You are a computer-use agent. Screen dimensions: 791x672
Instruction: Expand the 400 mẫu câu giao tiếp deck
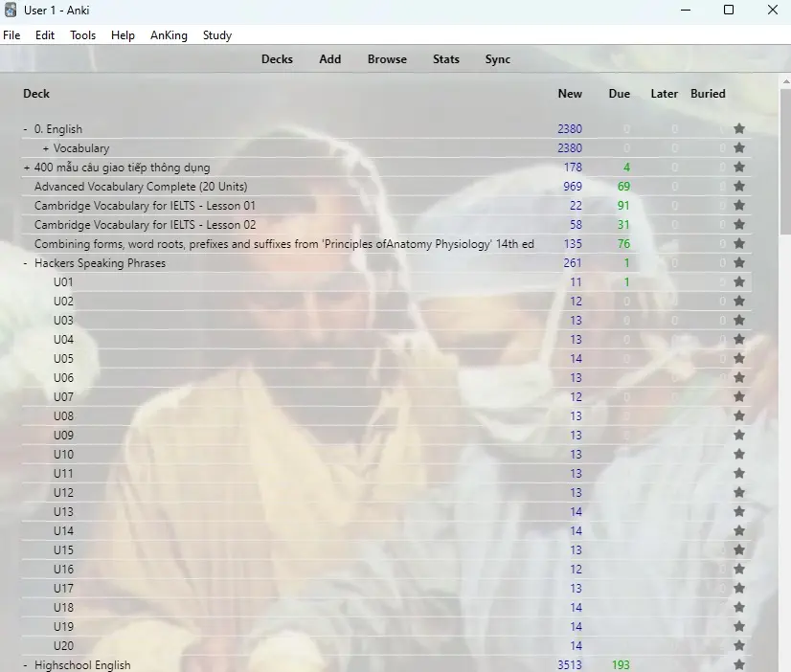click(26, 168)
